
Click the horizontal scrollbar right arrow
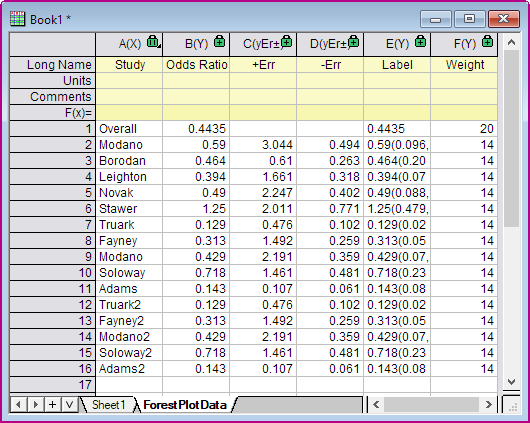488,404
